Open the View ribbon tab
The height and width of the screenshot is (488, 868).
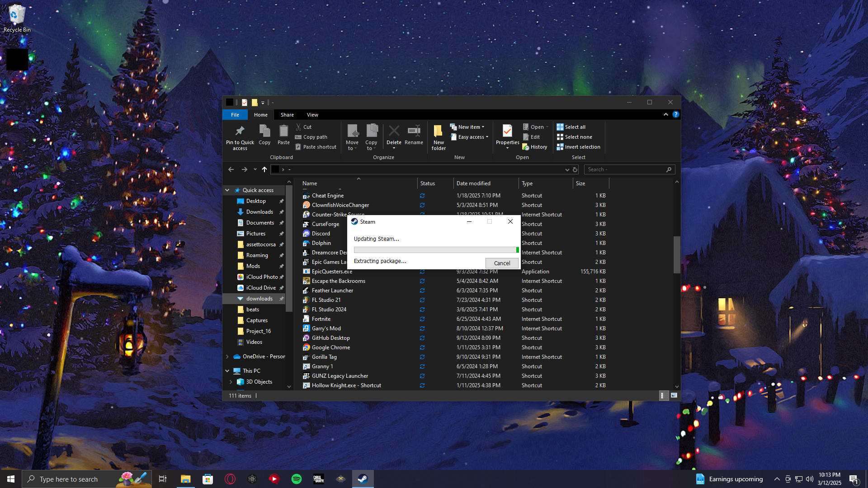point(312,115)
